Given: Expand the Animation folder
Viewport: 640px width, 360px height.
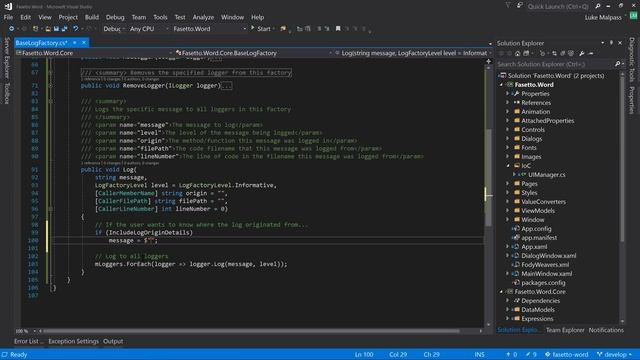Looking at the screenshot, I should [x=508, y=111].
